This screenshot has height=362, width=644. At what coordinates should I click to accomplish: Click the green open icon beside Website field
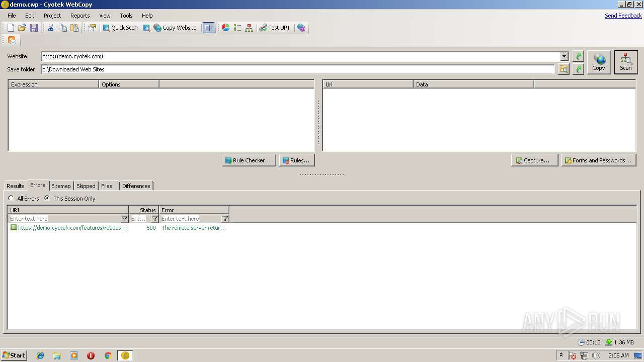(579, 56)
